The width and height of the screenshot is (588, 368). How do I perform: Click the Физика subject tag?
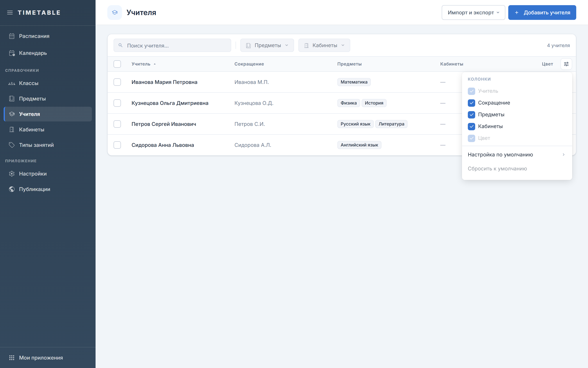(x=348, y=103)
